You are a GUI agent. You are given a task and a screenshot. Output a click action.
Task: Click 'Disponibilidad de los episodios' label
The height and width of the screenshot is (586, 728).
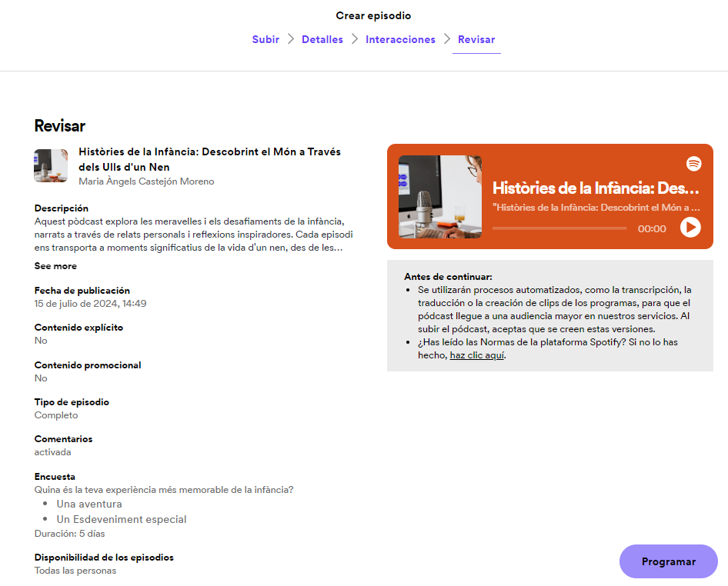(x=104, y=558)
